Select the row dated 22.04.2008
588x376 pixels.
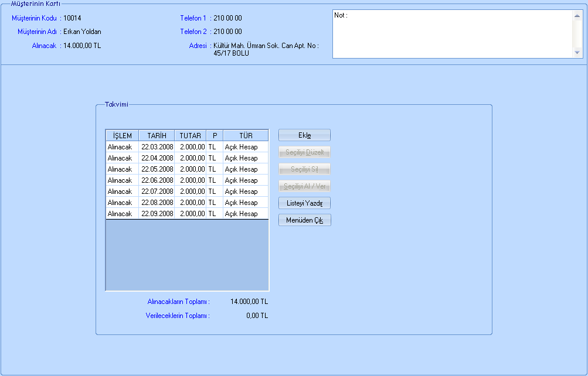click(x=157, y=158)
